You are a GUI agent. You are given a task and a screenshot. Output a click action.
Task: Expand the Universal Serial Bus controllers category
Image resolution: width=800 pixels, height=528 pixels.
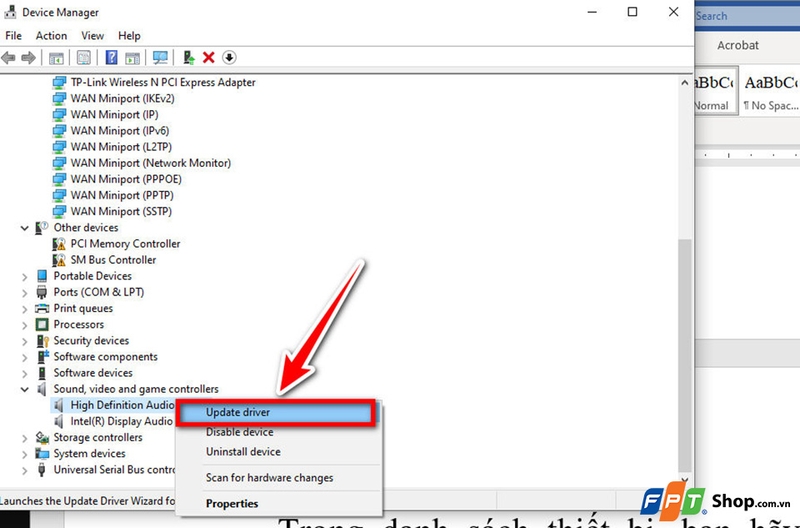point(24,470)
